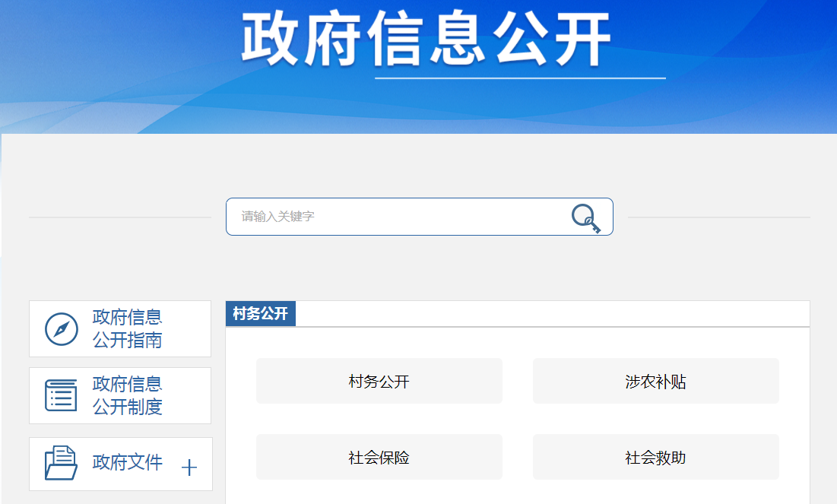Open the 涉农补贴 category button
Viewport: 837px width, 504px height.
click(655, 381)
